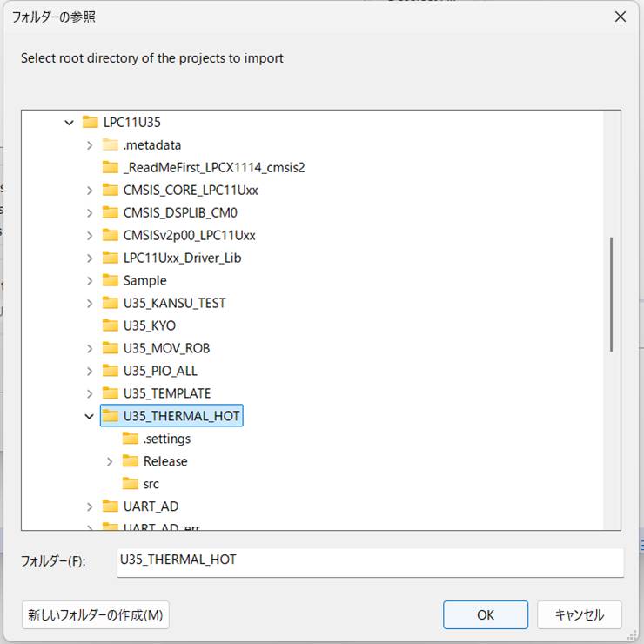Select the _ReadMeFirst_LPCX1114_cmsis2 folder
The width and height of the screenshot is (644, 644).
[x=213, y=168]
